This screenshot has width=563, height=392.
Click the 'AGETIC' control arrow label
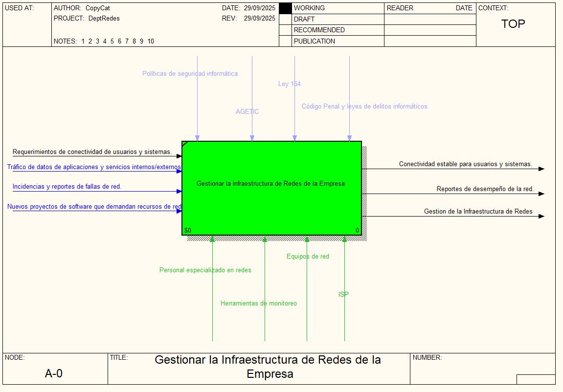click(247, 111)
